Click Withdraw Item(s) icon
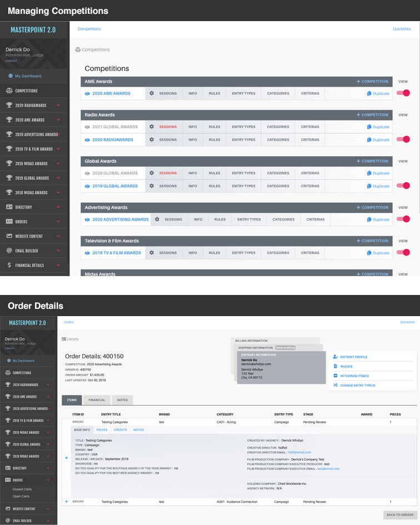Viewport: 420px width, 525px height. tap(335, 376)
